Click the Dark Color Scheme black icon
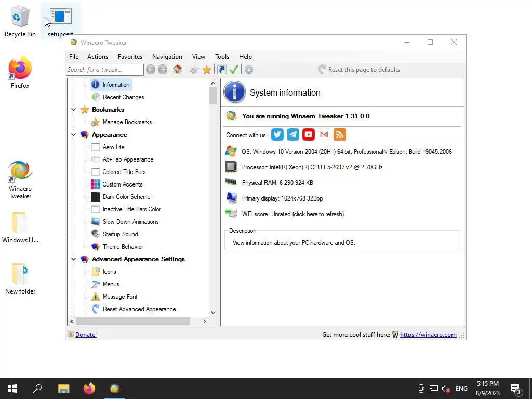This screenshot has height=399, width=532. pos(96,197)
